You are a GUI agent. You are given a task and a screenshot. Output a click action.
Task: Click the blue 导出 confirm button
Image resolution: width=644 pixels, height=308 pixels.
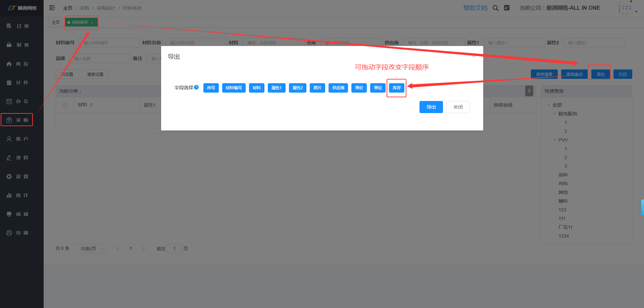[x=431, y=107]
